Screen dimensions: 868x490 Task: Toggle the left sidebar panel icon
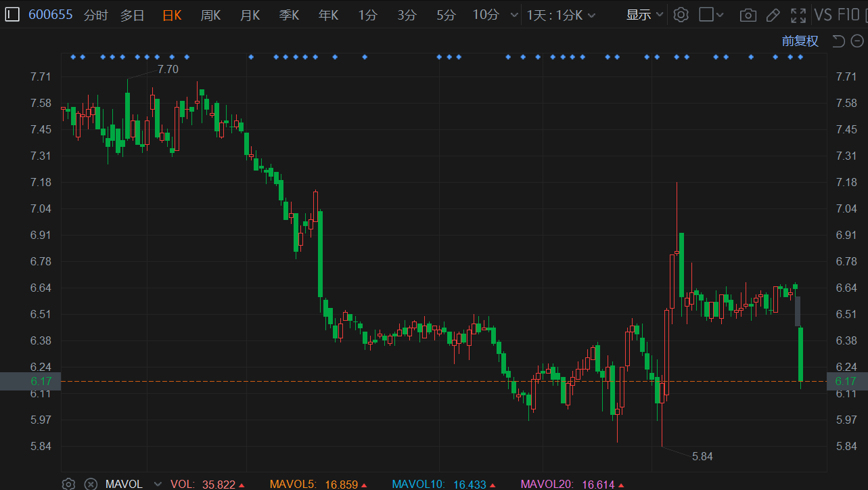[x=12, y=15]
